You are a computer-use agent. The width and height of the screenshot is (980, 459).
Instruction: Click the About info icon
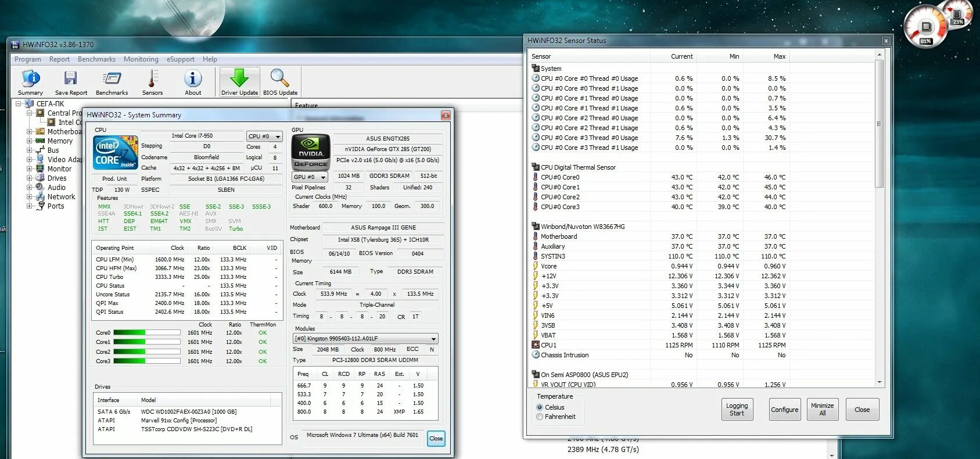tap(193, 82)
